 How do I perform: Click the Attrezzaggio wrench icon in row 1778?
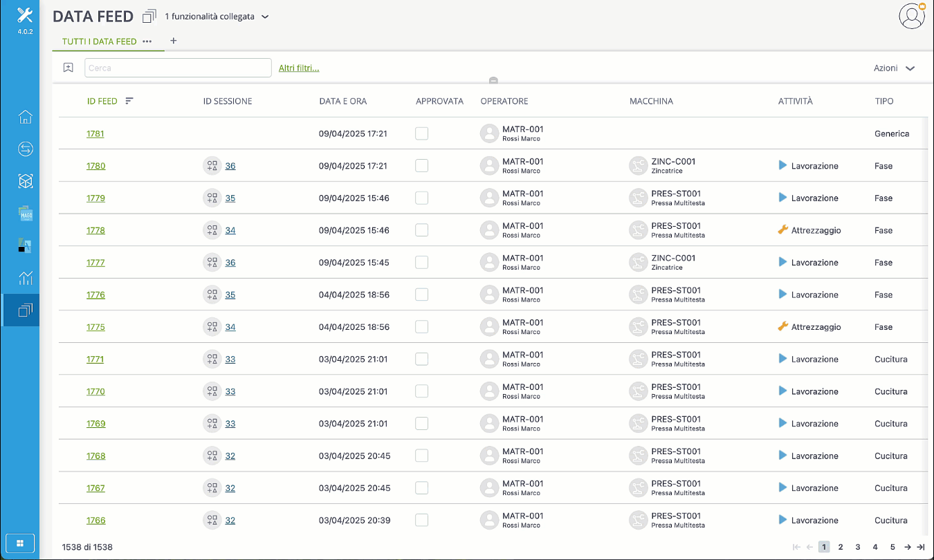tap(783, 230)
